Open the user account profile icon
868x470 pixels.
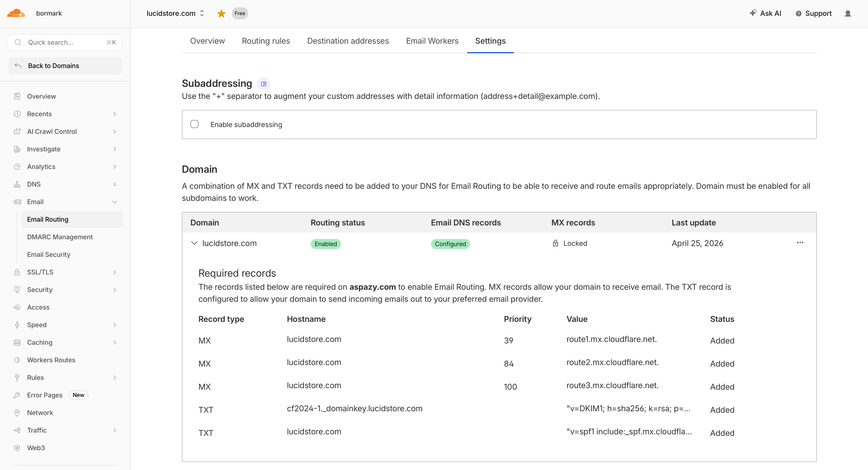tap(848, 14)
